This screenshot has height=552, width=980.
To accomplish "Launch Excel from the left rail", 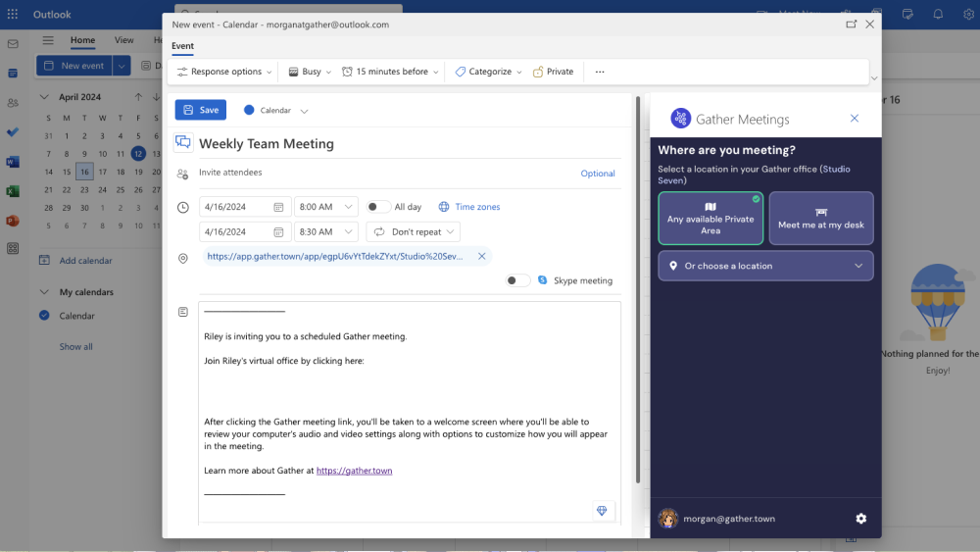I will point(13,190).
